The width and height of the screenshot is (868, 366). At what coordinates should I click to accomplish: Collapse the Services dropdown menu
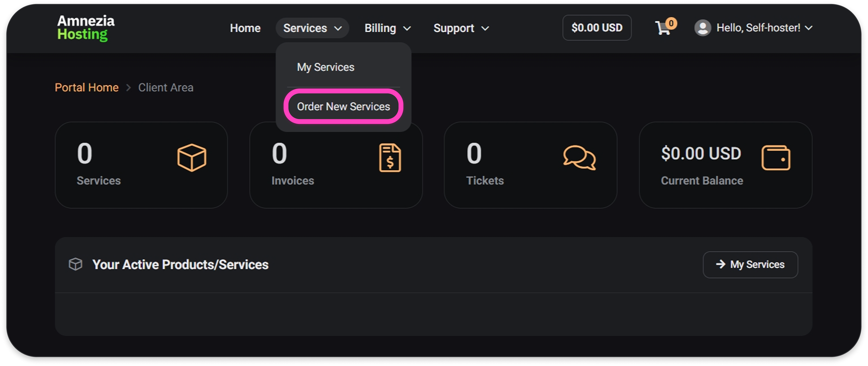pos(312,28)
